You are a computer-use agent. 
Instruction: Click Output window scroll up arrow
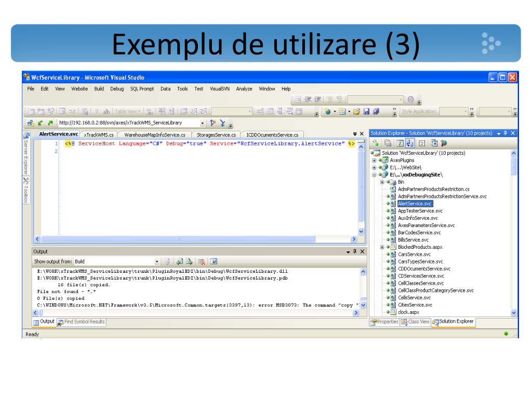[x=363, y=272]
